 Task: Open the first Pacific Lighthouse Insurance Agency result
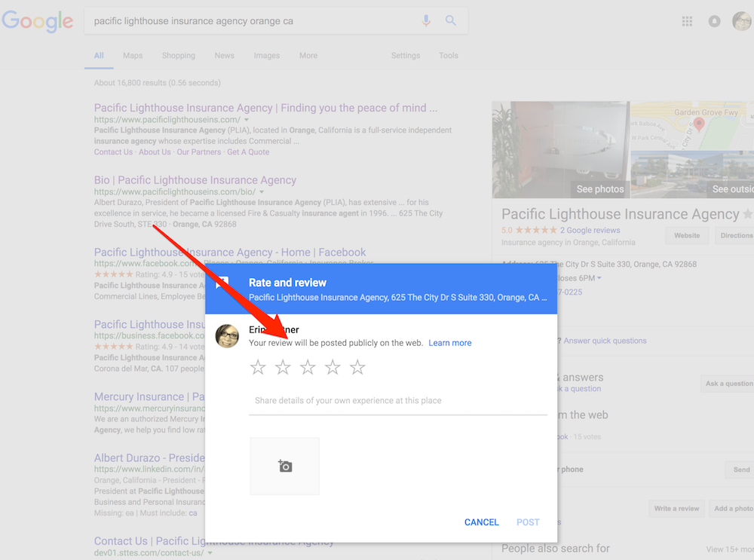pos(266,108)
